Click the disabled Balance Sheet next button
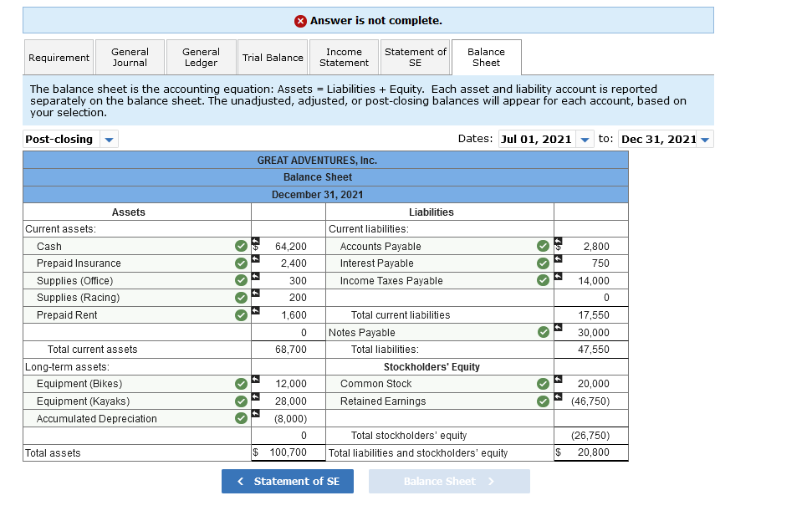812x516 pixels. coord(449,481)
